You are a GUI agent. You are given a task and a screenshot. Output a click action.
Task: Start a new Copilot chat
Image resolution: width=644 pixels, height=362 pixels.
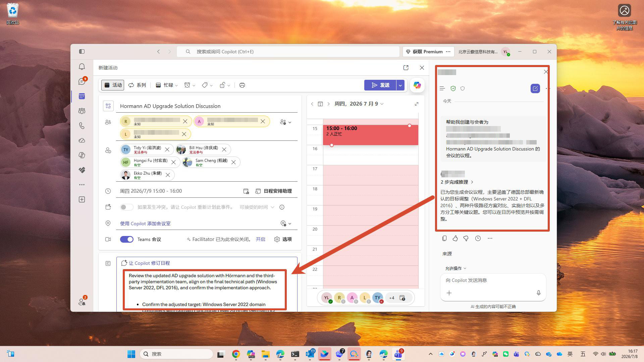click(x=535, y=88)
